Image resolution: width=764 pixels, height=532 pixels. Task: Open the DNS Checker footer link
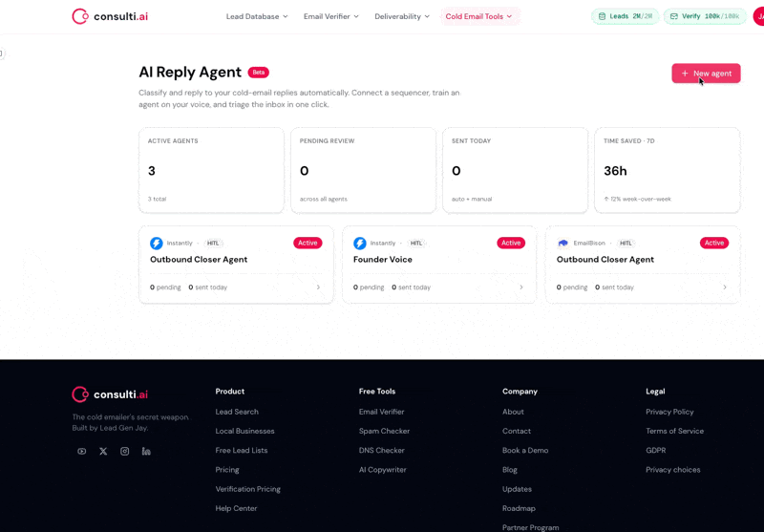pos(381,450)
